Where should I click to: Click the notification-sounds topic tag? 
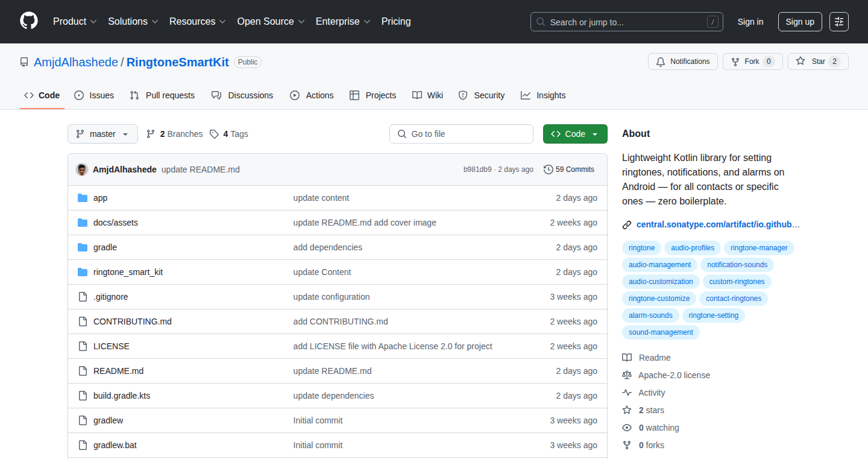tap(737, 265)
